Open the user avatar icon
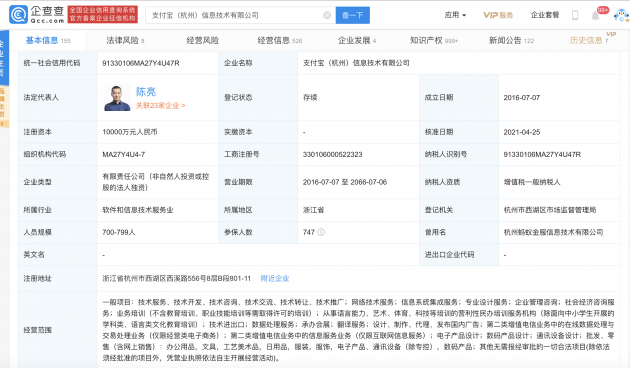The height and width of the screenshot is (368, 630). (622, 15)
